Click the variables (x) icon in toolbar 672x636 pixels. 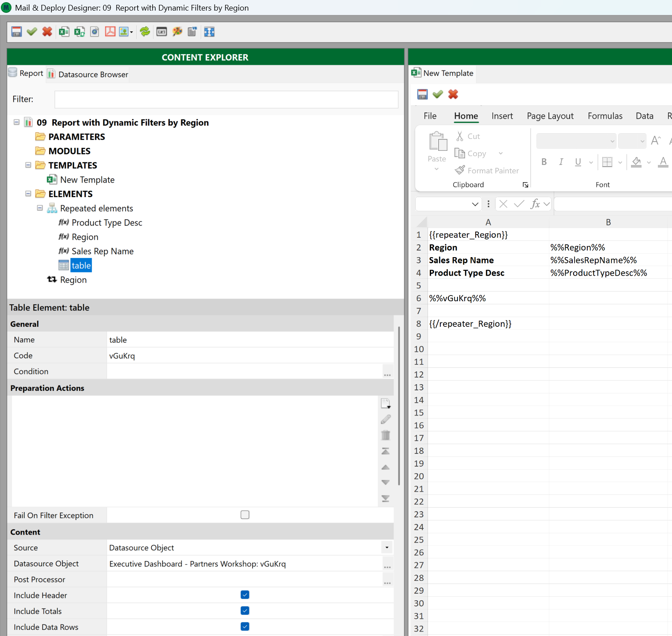click(x=161, y=32)
